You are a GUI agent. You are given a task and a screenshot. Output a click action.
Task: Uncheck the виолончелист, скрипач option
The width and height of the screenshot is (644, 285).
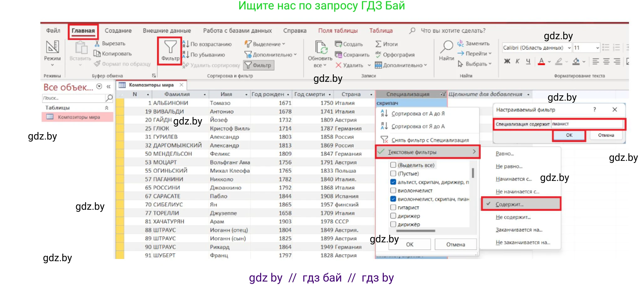click(393, 199)
